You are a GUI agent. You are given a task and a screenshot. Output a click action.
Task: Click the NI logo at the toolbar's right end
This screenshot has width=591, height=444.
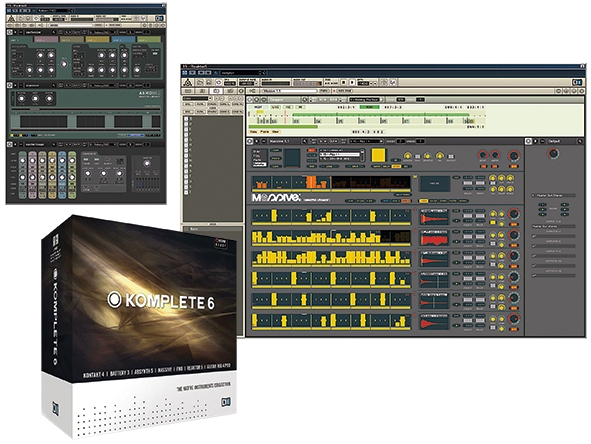point(577,82)
